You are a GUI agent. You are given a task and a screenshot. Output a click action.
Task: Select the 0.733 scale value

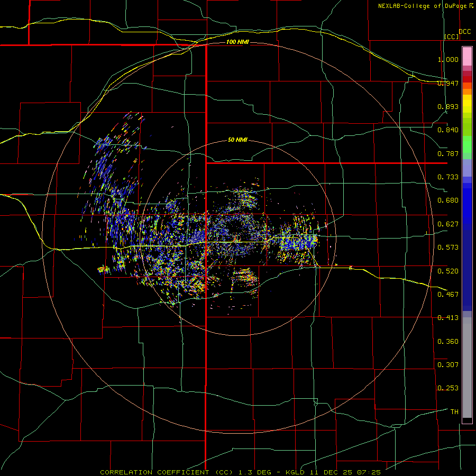448,177
